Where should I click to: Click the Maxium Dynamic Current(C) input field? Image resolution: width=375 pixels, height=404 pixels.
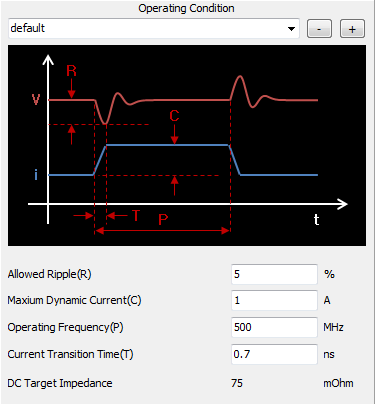[274, 300]
